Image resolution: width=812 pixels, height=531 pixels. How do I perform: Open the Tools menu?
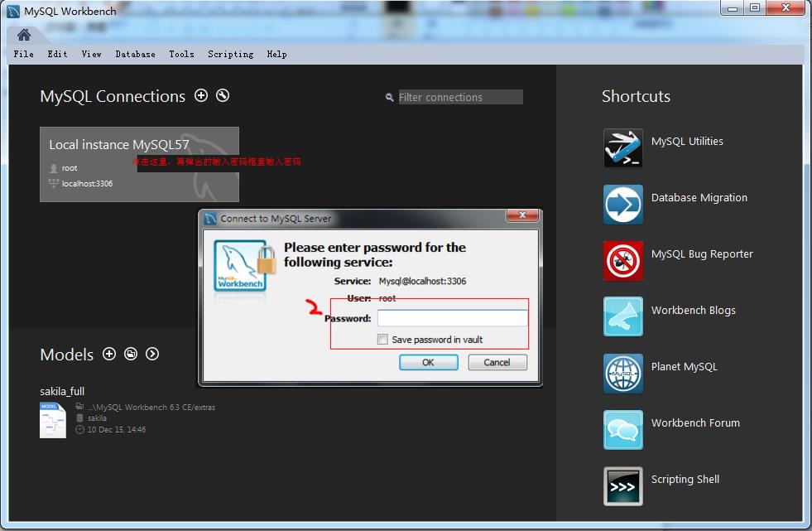tap(181, 54)
